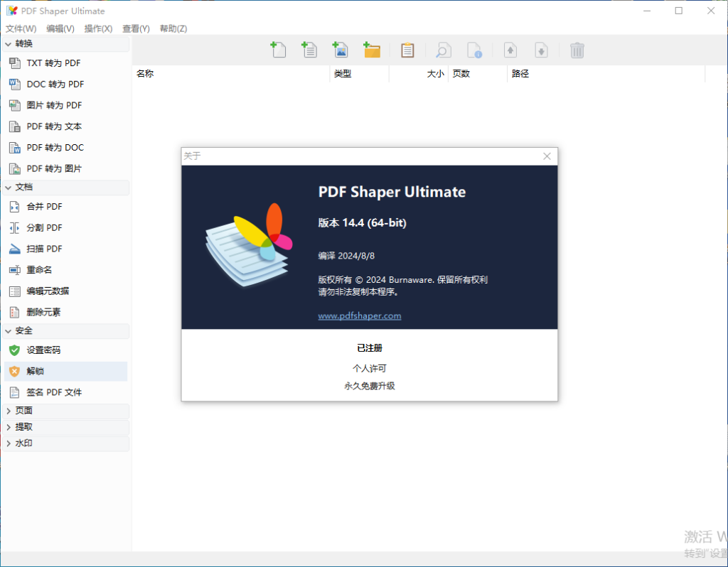Select the 设置密码 green shield icon
728x567 pixels.
[15, 350]
